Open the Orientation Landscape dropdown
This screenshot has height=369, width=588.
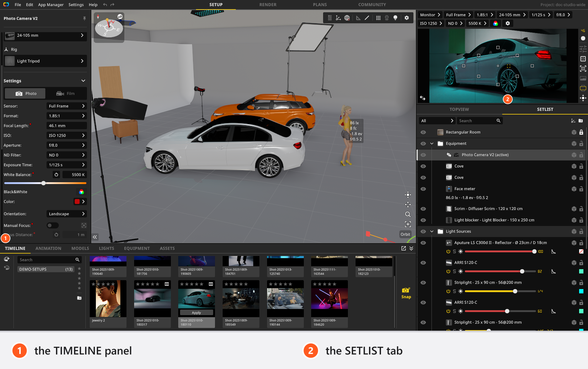pyautogui.click(x=67, y=214)
